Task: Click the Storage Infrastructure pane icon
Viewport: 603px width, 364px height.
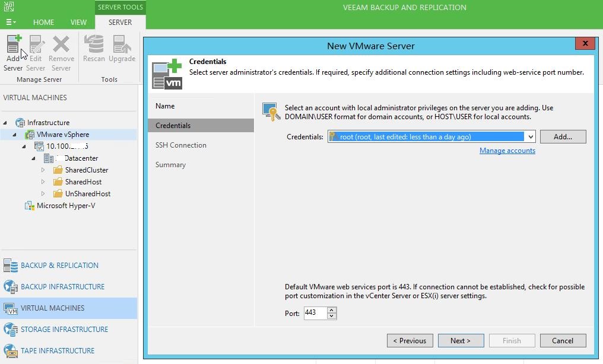Action: (x=10, y=330)
